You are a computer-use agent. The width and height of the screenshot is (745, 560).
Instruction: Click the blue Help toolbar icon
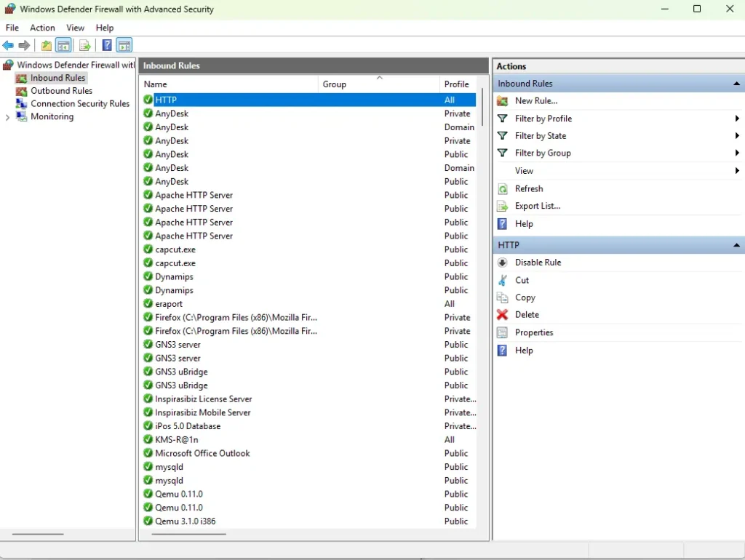click(x=107, y=45)
